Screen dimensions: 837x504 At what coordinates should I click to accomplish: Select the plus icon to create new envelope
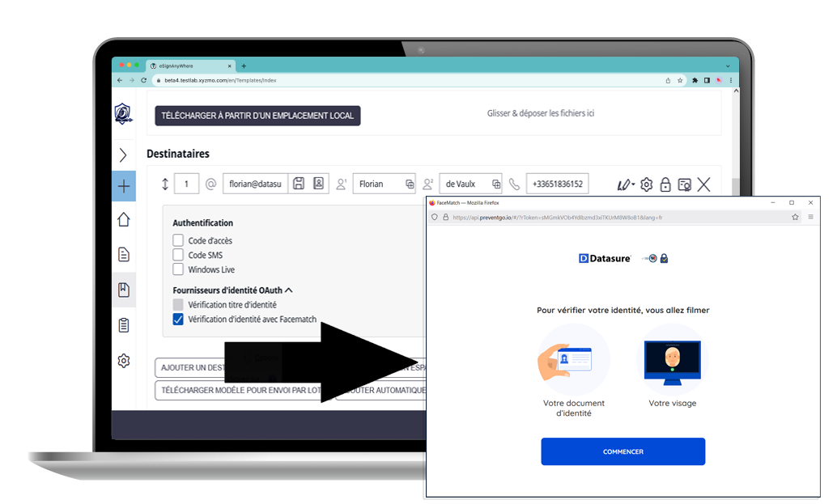(123, 186)
